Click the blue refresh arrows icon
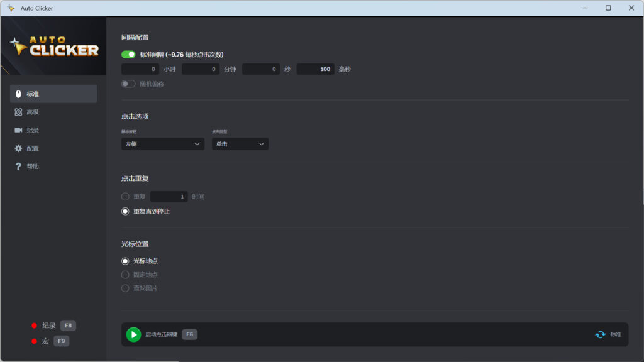This screenshot has height=362, width=644. click(600, 334)
